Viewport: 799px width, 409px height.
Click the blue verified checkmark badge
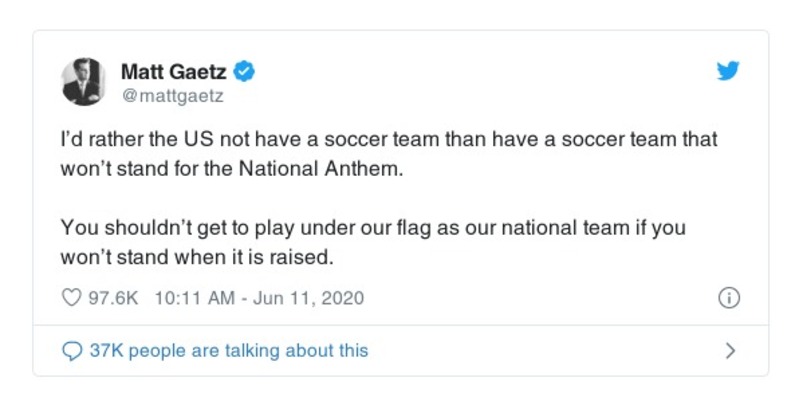(x=245, y=71)
